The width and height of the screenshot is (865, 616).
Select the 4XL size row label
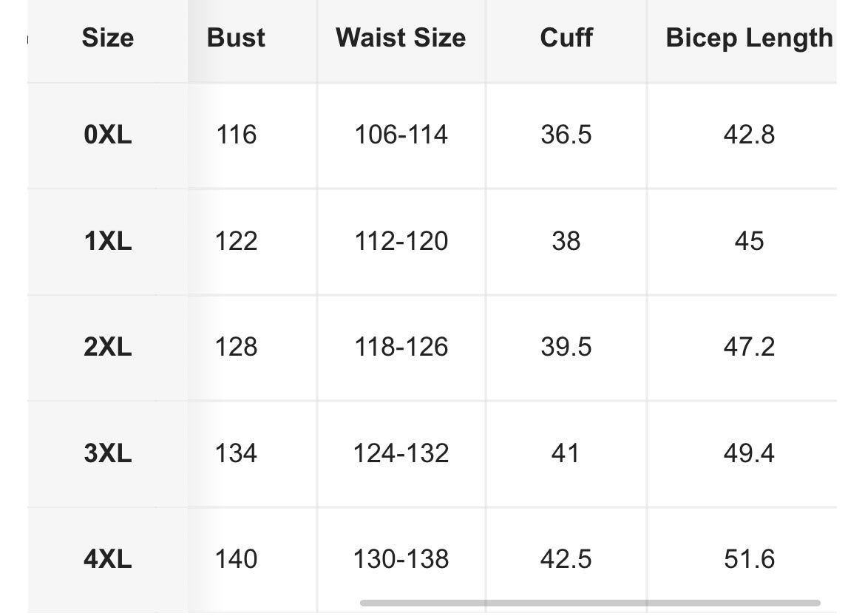pyautogui.click(x=108, y=559)
